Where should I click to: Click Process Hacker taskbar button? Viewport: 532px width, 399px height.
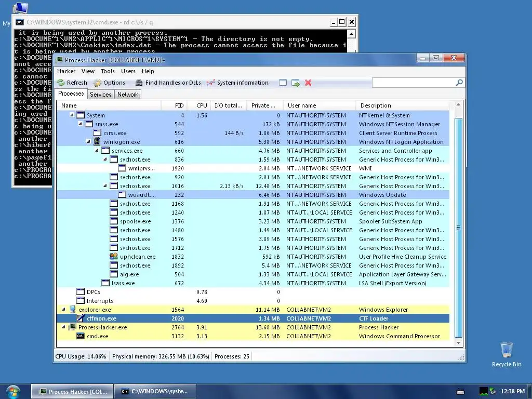click(x=72, y=392)
